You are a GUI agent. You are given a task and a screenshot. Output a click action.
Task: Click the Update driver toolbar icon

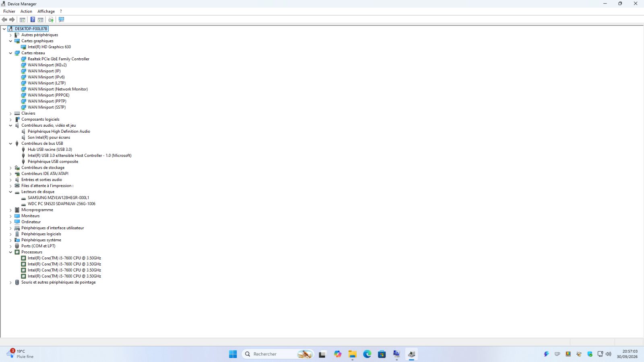pos(51,20)
